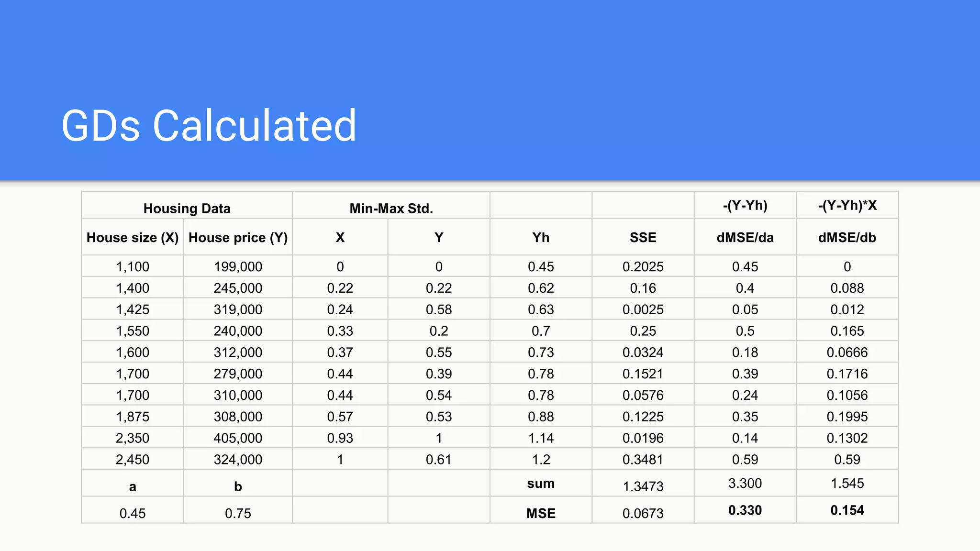
Task: Click house size cell '1,100'
Action: click(x=133, y=266)
